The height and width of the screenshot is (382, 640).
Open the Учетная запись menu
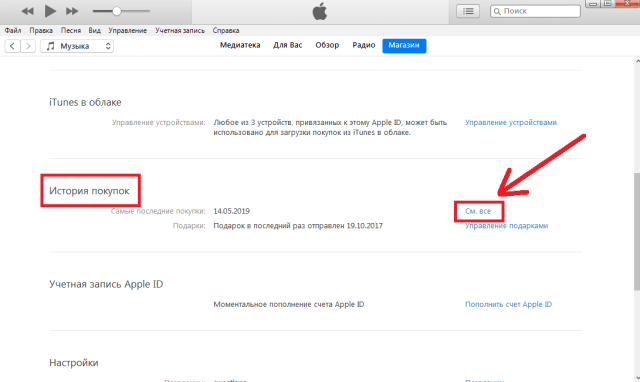tap(180, 31)
